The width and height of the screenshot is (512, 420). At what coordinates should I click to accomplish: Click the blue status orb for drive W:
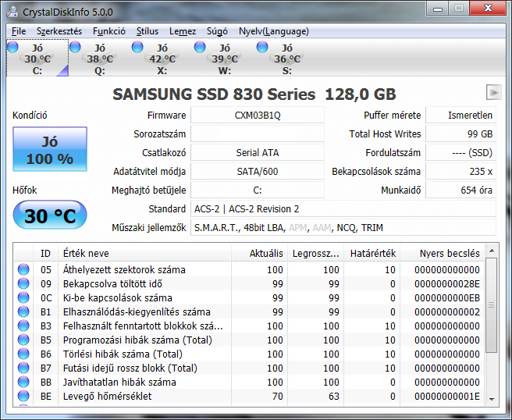point(200,47)
